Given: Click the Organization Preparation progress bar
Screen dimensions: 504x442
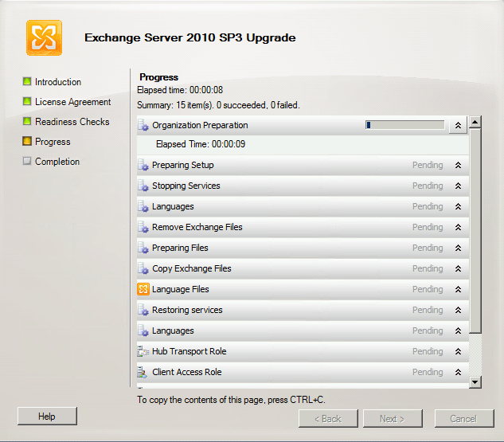Looking at the screenshot, I should coord(405,125).
